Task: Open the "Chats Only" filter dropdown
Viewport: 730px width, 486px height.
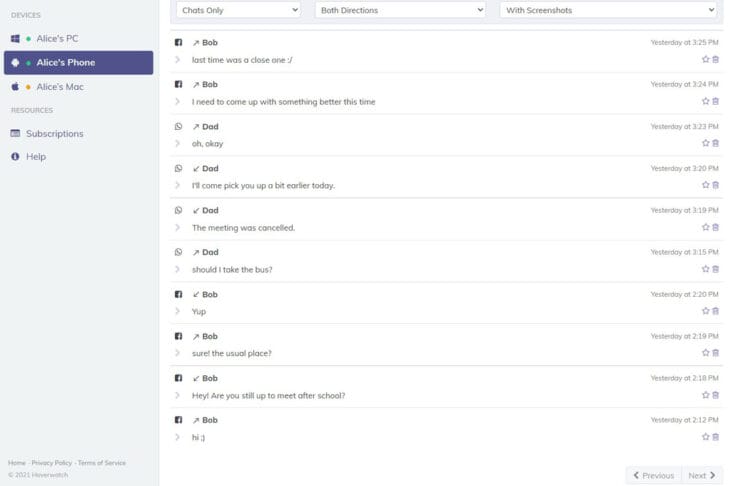Action: 238,9
